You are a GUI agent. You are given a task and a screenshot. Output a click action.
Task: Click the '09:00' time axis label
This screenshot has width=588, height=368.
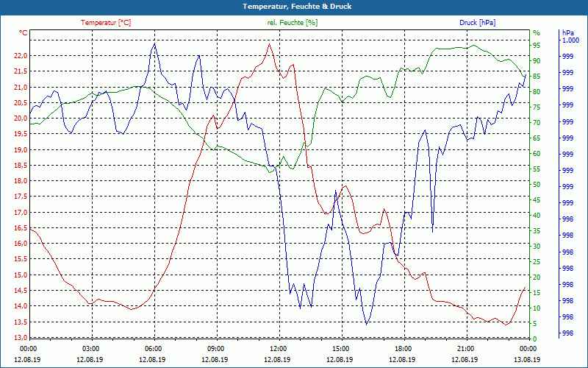(215, 348)
